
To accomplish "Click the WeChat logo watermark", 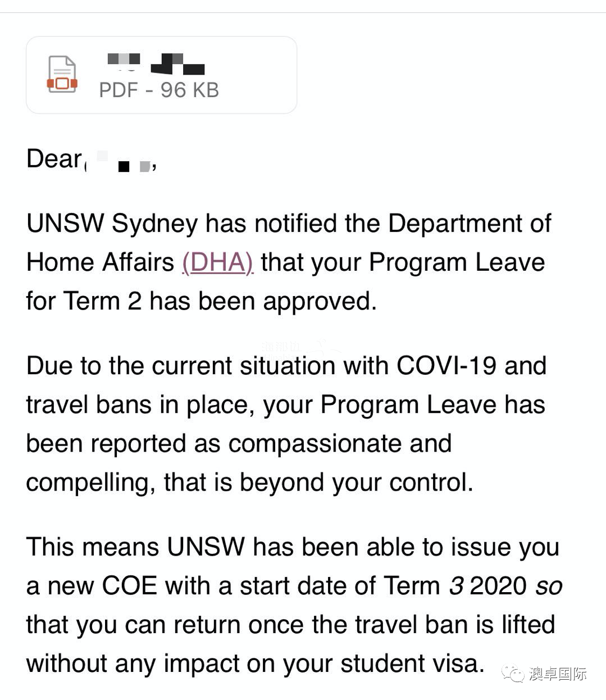I will (x=513, y=673).
